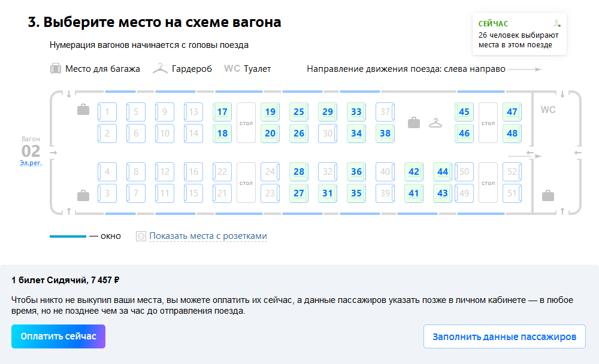The width and height of the screenshot is (599, 364).
Task: Click the hanger icon in the carriage middle
Action: point(435,123)
